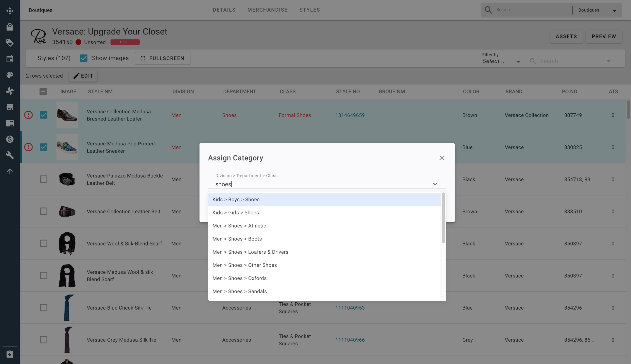The image size is (631, 364).
Task: Click the ASSETS button
Action: pos(566,36)
